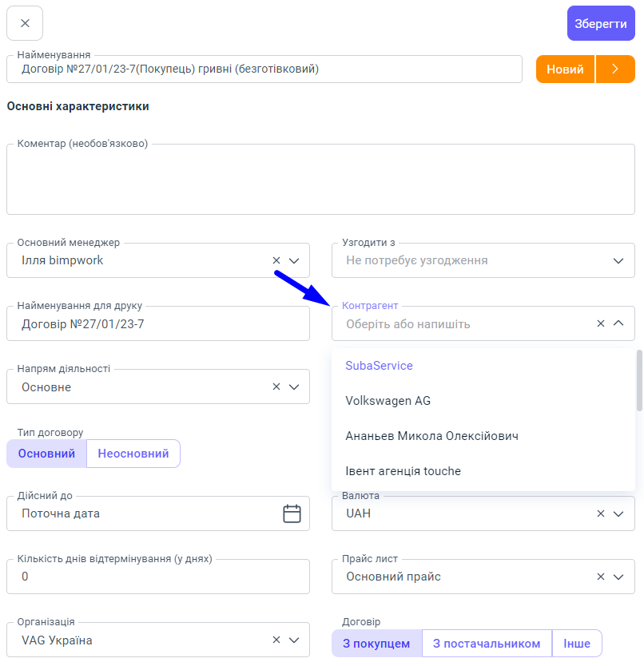Click the Новий status button
The width and height of the screenshot is (644, 666).
tap(565, 69)
